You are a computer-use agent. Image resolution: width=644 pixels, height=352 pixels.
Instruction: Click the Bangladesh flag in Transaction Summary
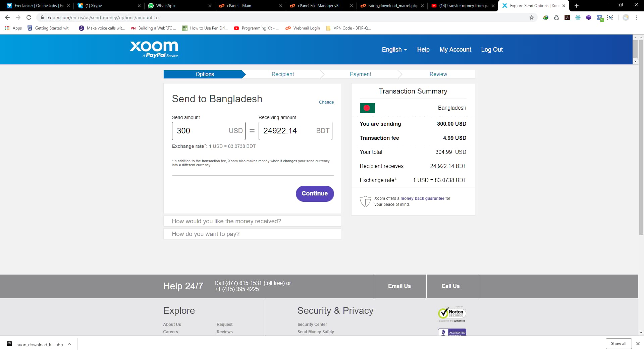367,108
